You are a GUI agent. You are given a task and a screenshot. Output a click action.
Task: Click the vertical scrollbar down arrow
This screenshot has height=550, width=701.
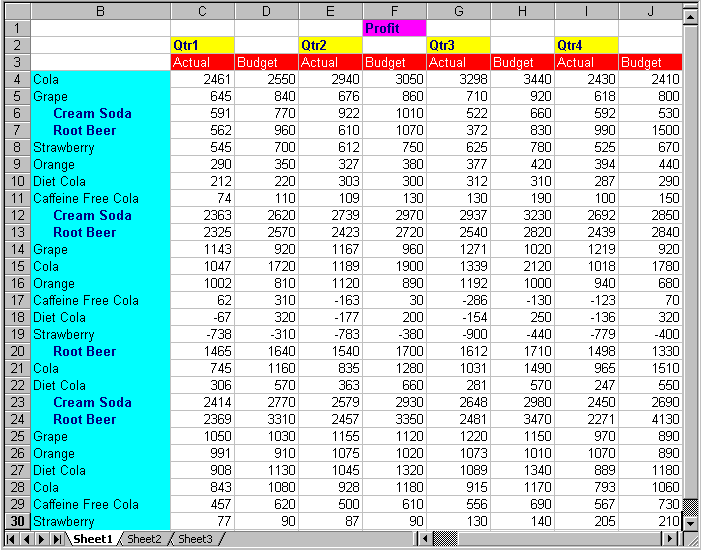coord(690,522)
